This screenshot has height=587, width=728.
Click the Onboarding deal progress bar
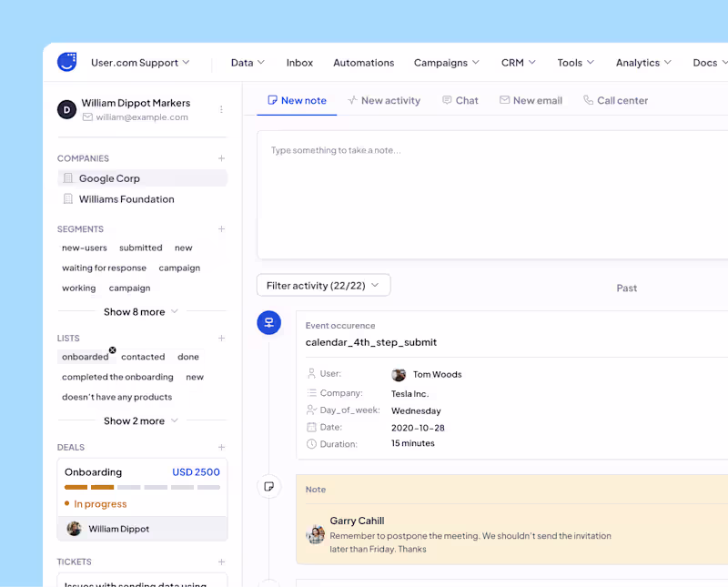tap(142, 488)
